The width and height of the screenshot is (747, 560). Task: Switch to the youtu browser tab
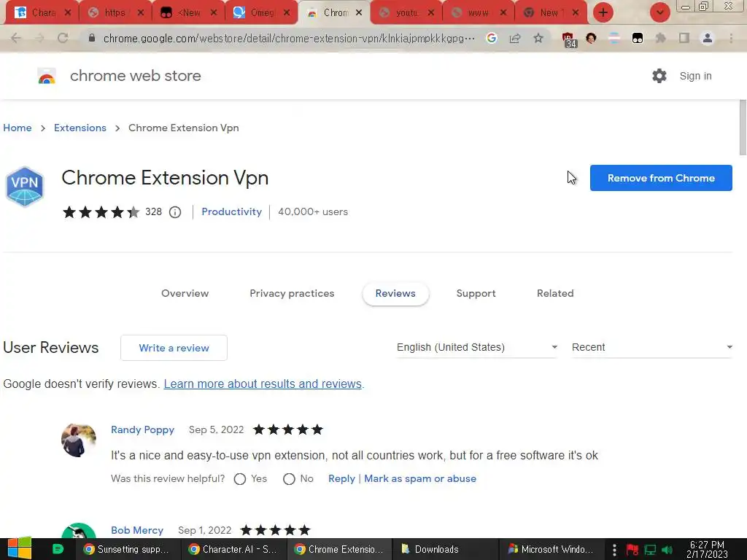point(405,13)
